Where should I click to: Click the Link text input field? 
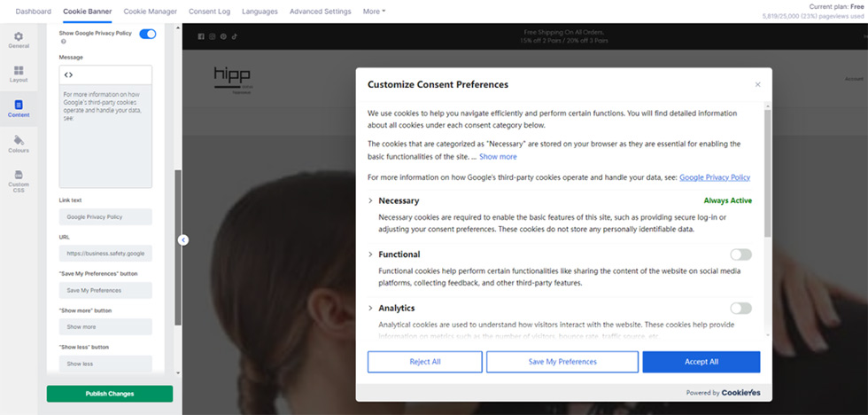[105, 216]
